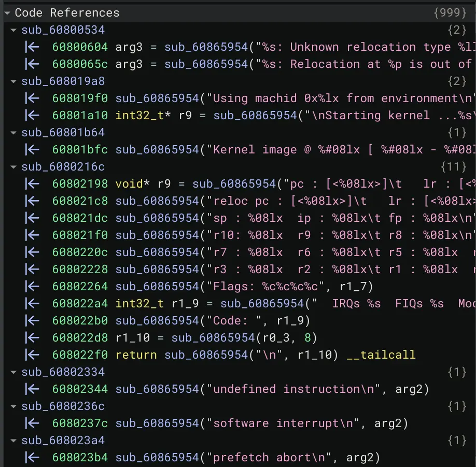476x467 pixels.
Task: Select the "Code: " reference at 608022b0
Action: click(x=80, y=321)
